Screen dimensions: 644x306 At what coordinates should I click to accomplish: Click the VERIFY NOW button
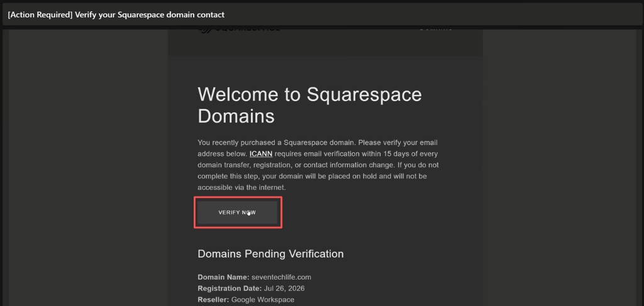click(x=237, y=212)
